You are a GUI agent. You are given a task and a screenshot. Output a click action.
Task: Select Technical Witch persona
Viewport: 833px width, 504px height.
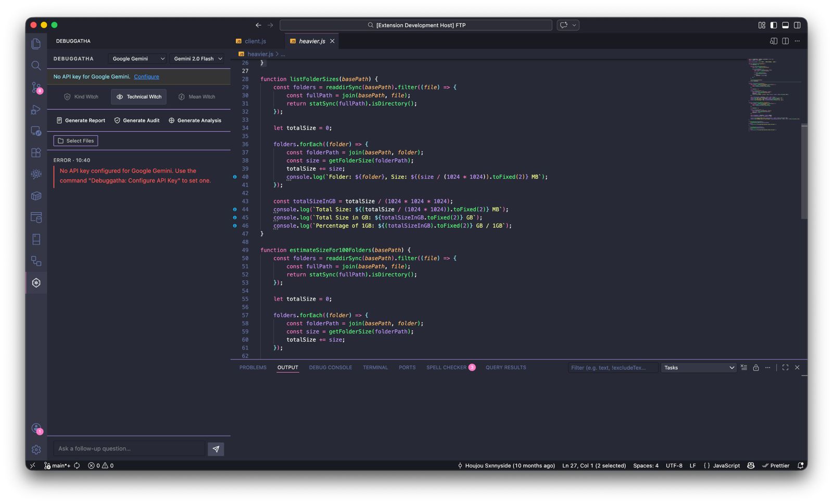click(138, 97)
